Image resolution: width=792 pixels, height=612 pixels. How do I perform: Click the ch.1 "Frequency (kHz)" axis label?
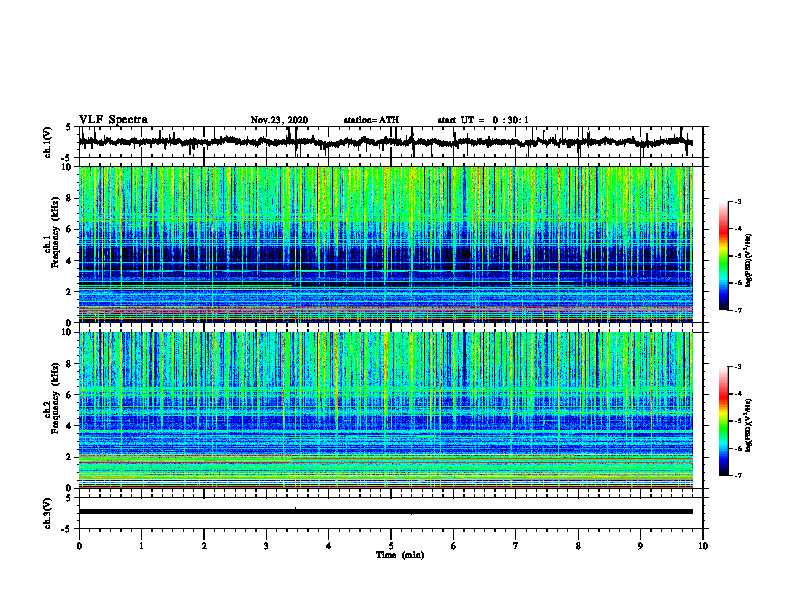55,230
